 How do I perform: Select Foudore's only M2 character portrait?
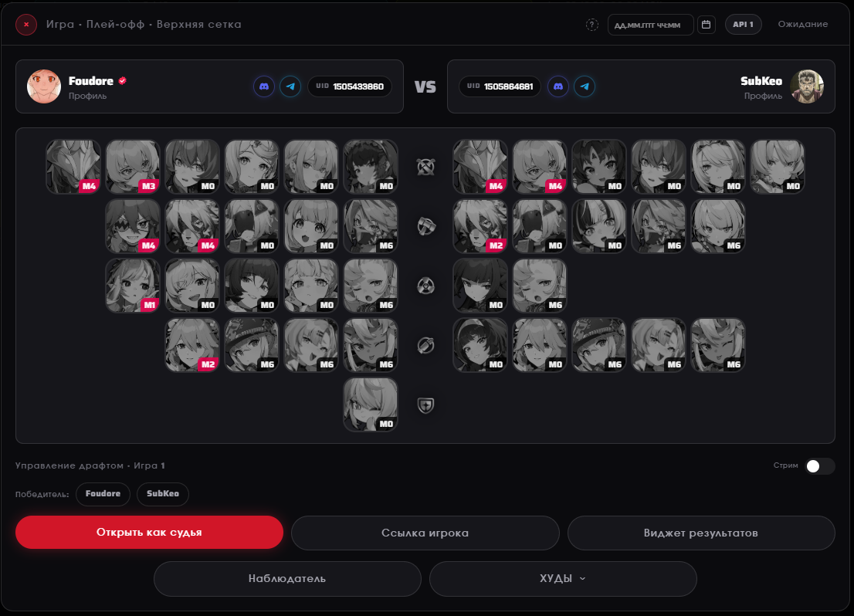pos(192,345)
